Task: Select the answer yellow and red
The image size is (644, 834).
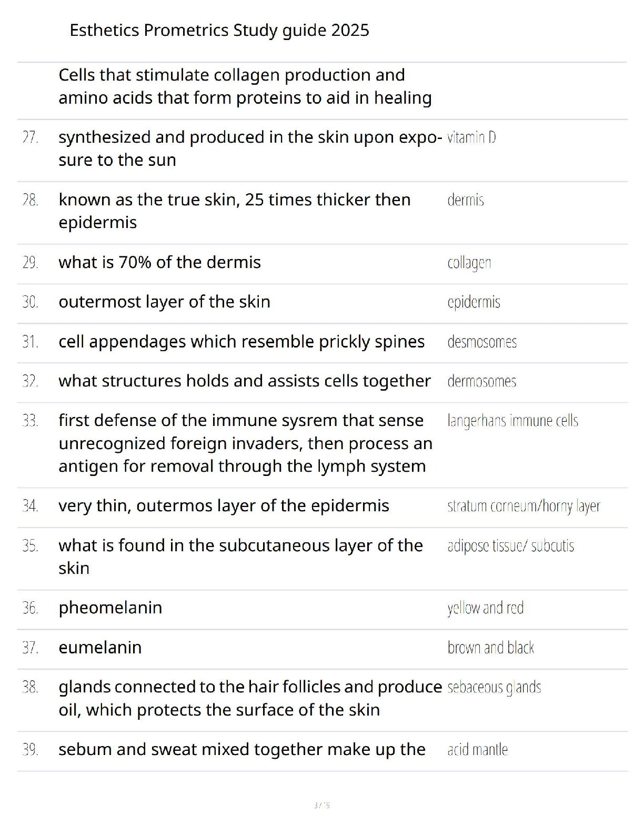Action: pyautogui.click(x=486, y=608)
